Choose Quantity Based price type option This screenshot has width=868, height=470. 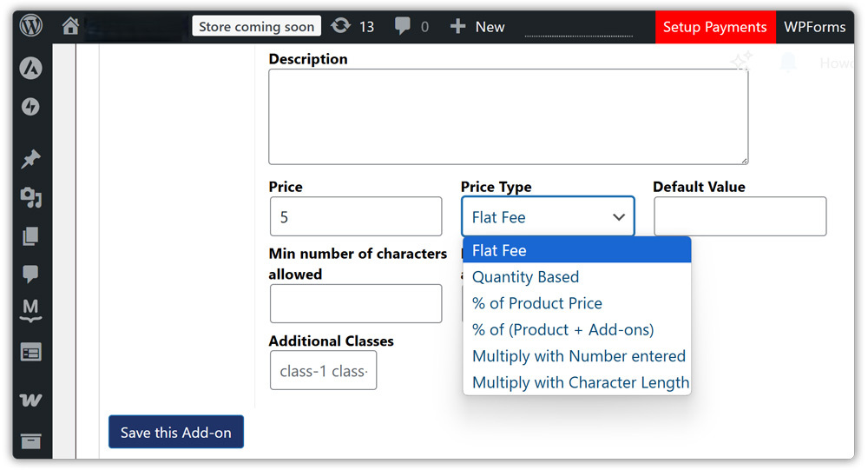(577, 276)
